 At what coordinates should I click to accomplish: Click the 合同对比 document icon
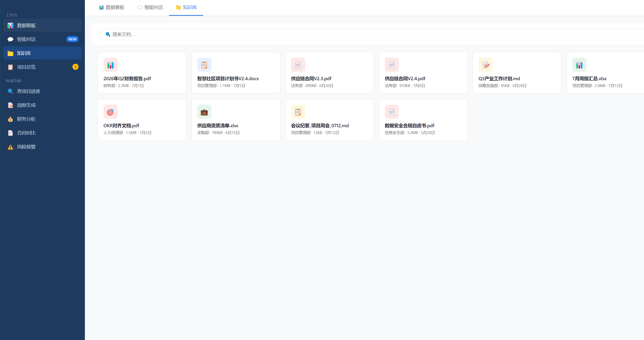point(10,133)
